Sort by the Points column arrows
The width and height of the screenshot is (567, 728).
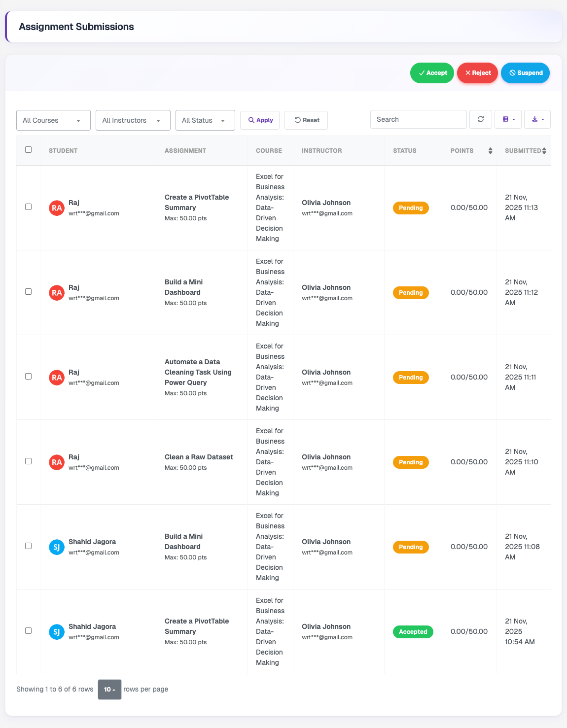[x=490, y=151]
